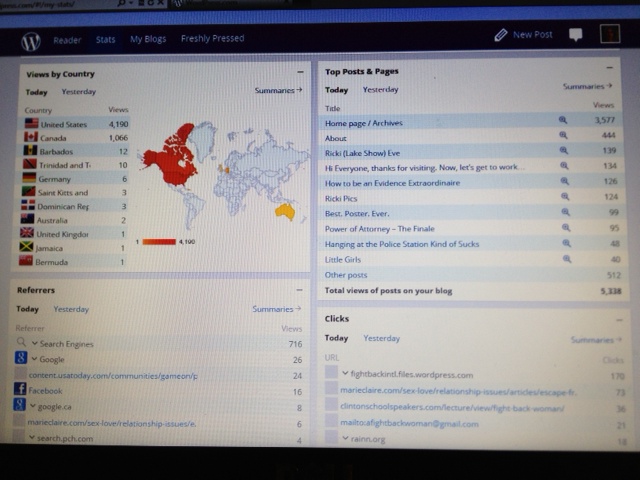Click the New Post button
This screenshot has width=640, height=480.
523,35
